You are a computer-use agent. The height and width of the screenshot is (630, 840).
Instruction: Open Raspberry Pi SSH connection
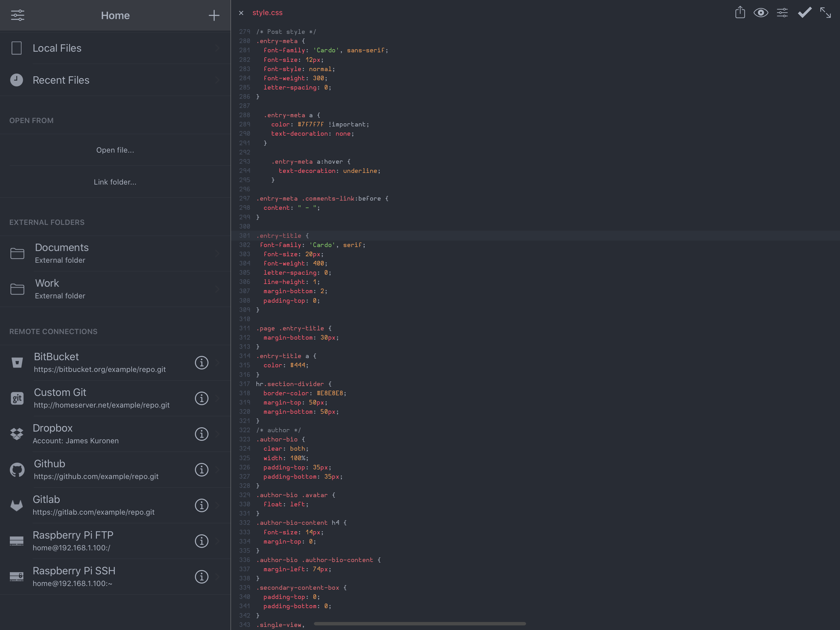coord(115,577)
